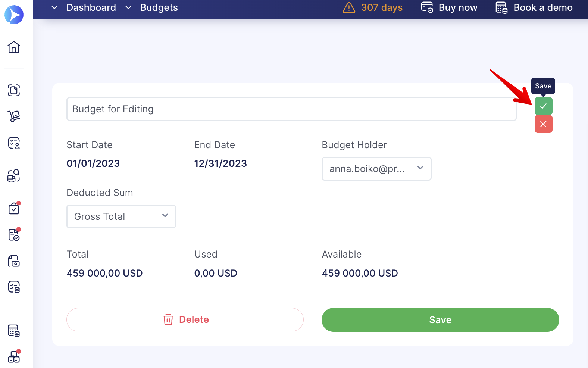
Task: Click the Used value 0,00 USD
Action: pyautogui.click(x=216, y=273)
